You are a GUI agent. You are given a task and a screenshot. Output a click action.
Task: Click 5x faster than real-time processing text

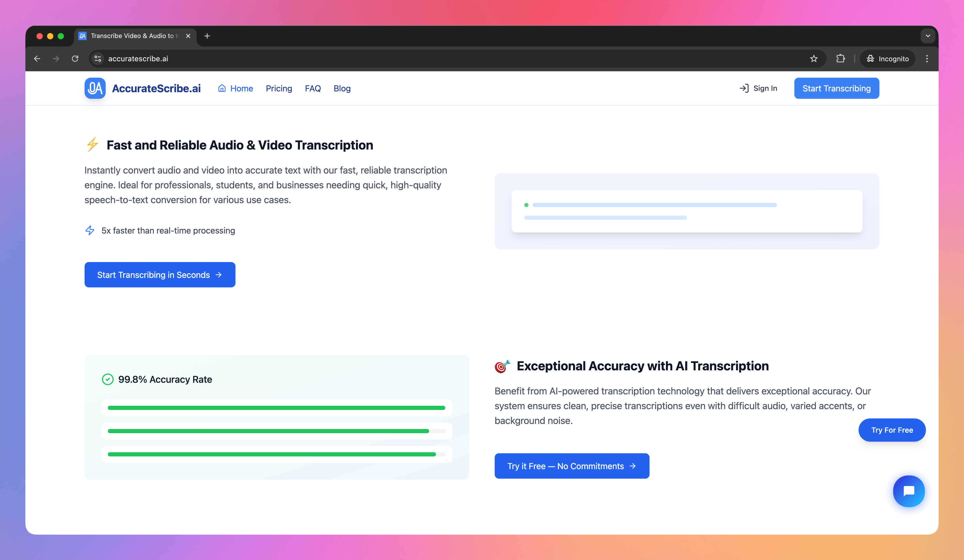168,230
